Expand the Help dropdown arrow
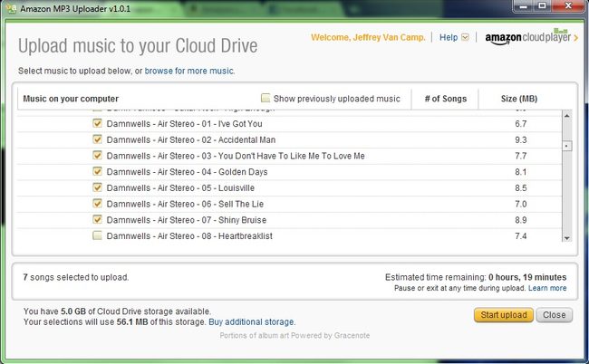Image resolution: width=589 pixels, height=364 pixels. [465, 37]
